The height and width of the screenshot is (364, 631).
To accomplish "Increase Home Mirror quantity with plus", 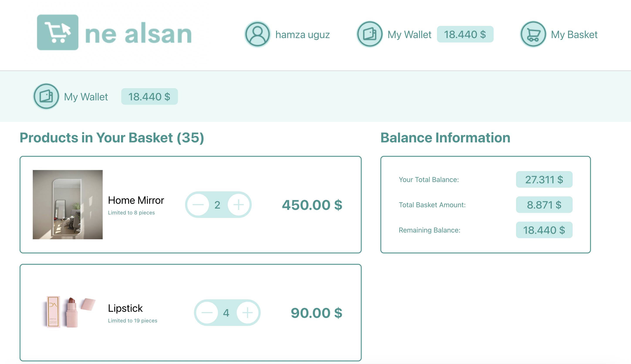I will pyautogui.click(x=238, y=205).
